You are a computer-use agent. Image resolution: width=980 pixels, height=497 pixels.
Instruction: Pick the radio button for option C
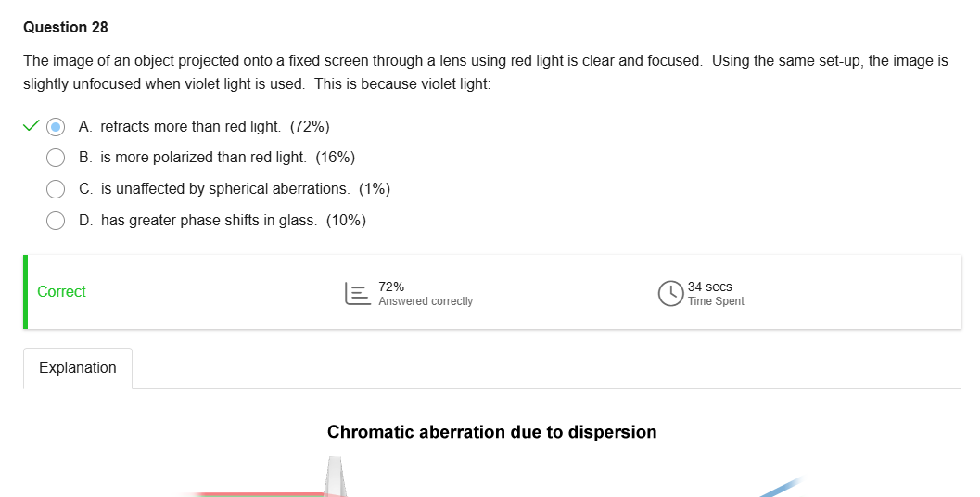(56, 189)
